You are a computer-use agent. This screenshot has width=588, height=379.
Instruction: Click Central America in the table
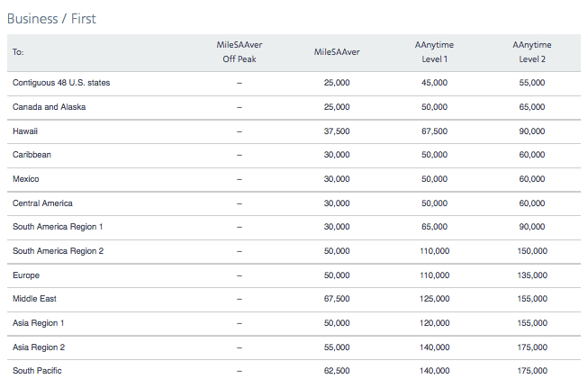42,203
